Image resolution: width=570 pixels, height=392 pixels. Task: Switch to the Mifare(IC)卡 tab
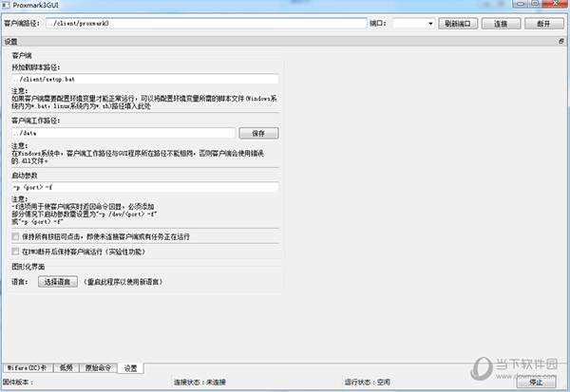click(28, 367)
